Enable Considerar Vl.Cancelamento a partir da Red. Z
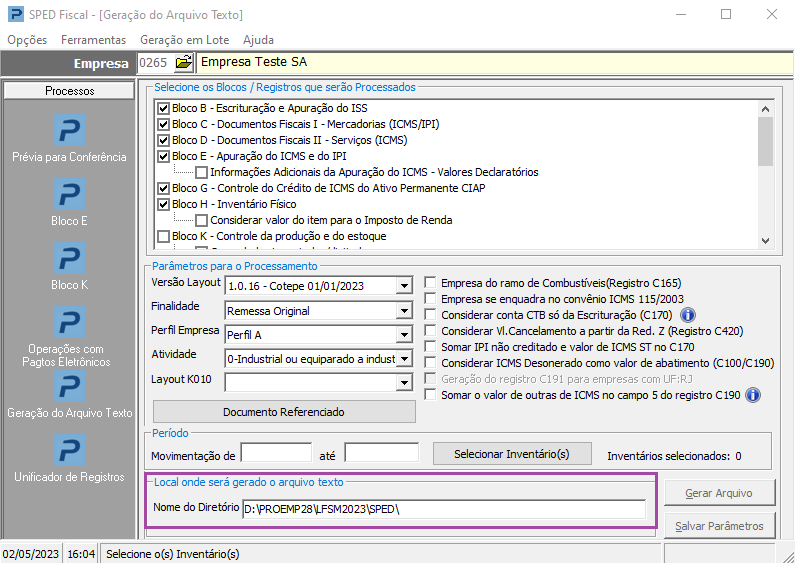795x563 pixels. point(430,331)
